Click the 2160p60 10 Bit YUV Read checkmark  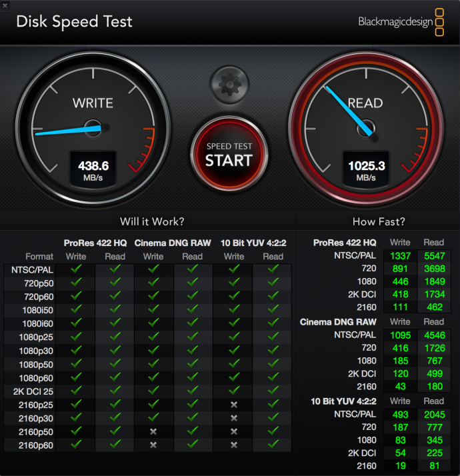tap(273, 444)
